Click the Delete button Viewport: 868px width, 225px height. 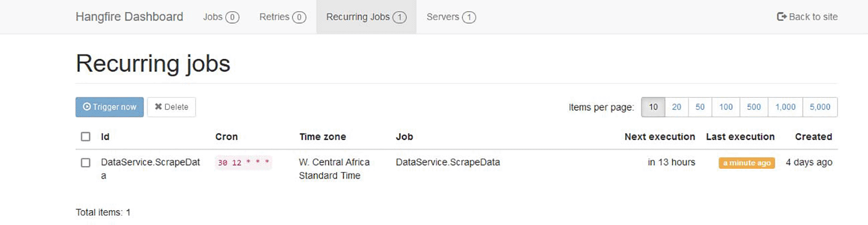pyautogui.click(x=171, y=107)
